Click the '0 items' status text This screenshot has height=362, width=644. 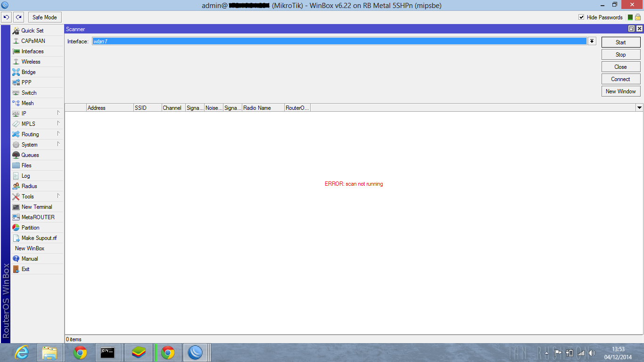[74, 339]
